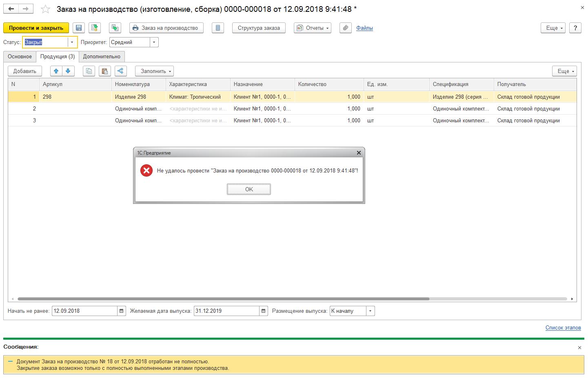Image resolution: width=588 pixels, height=378 pixels.
Task: Click the Номенклатура column header
Action: tap(138, 84)
